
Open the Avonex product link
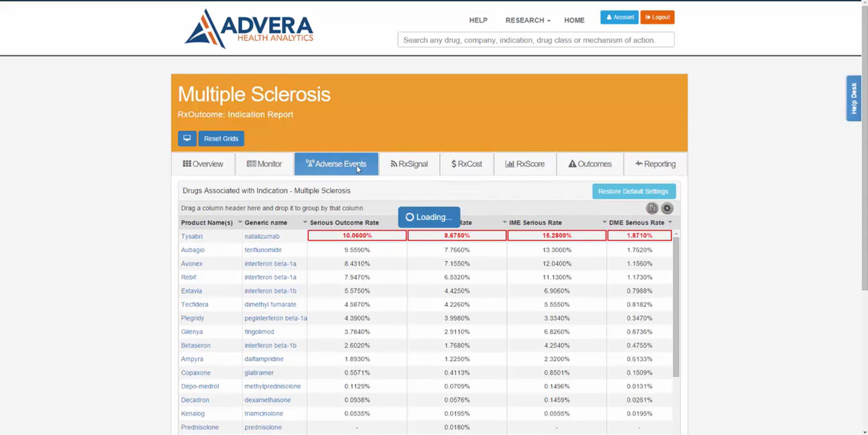pyautogui.click(x=192, y=263)
